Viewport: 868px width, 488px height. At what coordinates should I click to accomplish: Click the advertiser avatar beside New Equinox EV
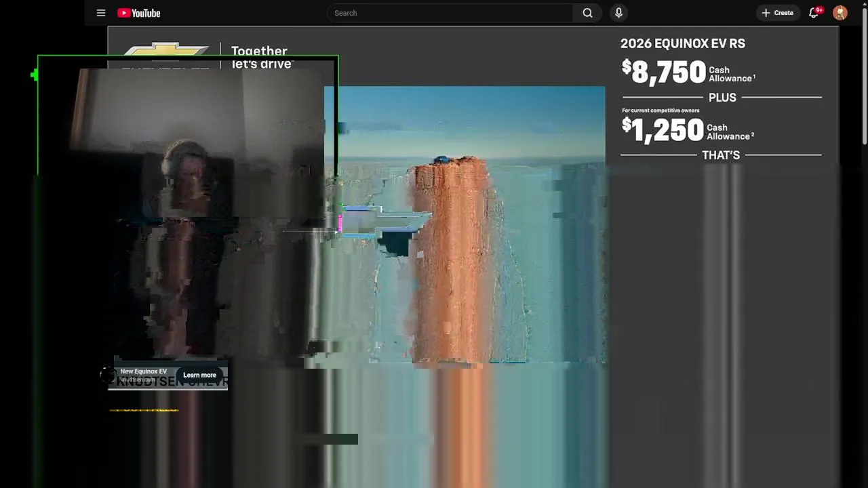pyautogui.click(x=108, y=375)
